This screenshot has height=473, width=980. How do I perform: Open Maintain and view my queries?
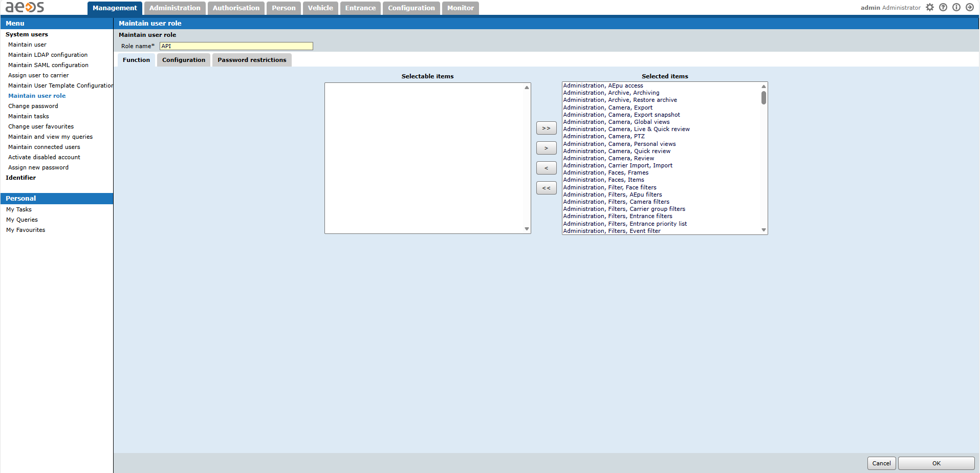click(x=50, y=137)
